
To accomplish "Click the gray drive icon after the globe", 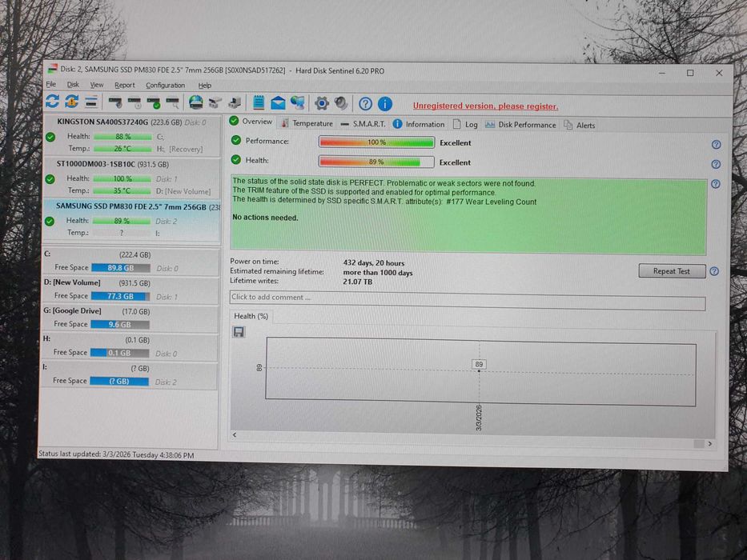I will (215, 102).
